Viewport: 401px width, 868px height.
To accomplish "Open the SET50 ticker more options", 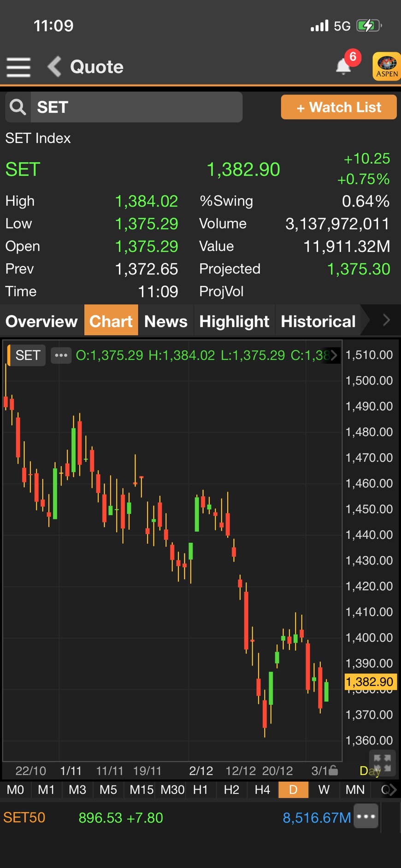I will tap(366, 816).
